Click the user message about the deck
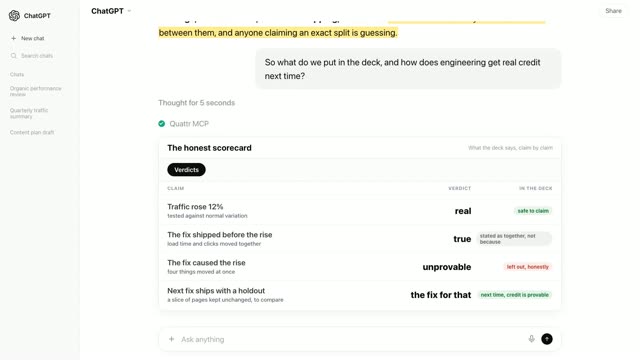 tap(408, 69)
